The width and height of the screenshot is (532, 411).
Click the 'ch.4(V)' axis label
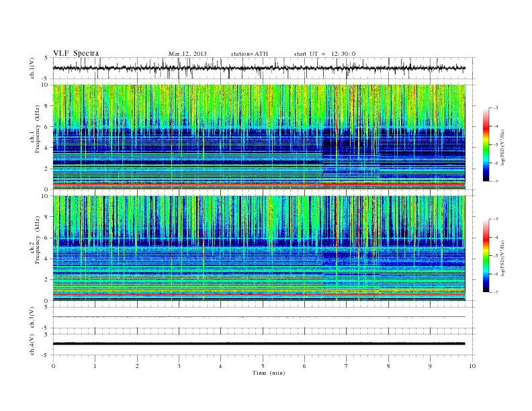pyautogui.click(x=32, y=345)
